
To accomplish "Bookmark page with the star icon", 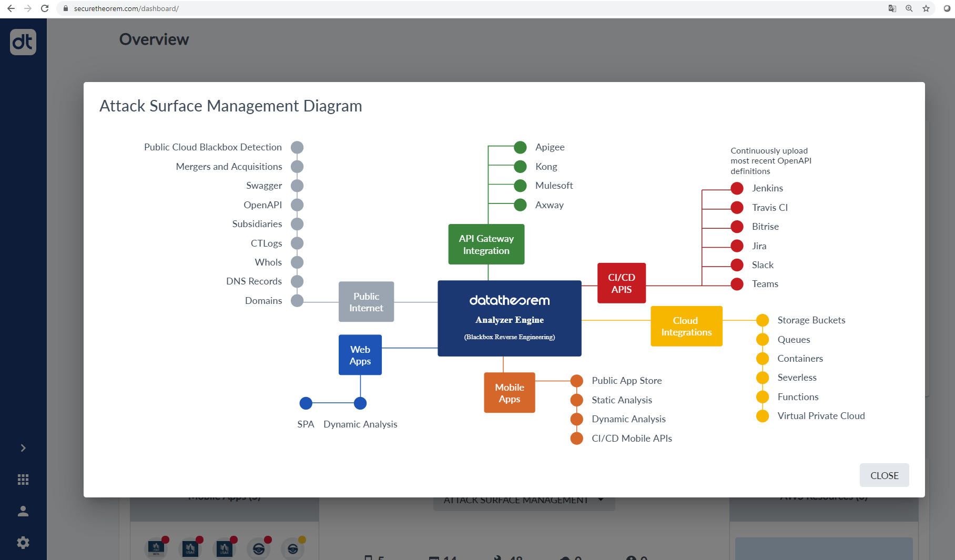I will [x=926, y=8].
